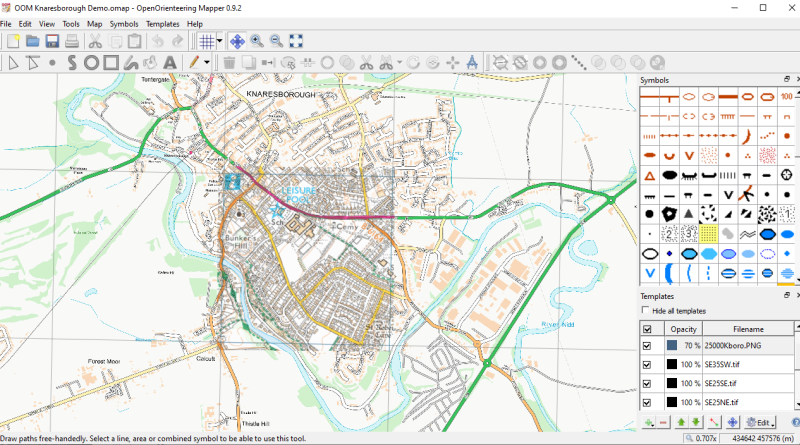Screen dimensions: 800x445
Task: Toggle the grid display
Action: (x=207, y=41)
